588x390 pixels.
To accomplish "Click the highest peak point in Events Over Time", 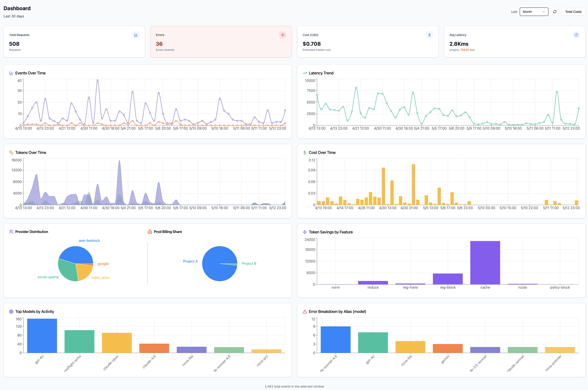I will coord(97,80).
